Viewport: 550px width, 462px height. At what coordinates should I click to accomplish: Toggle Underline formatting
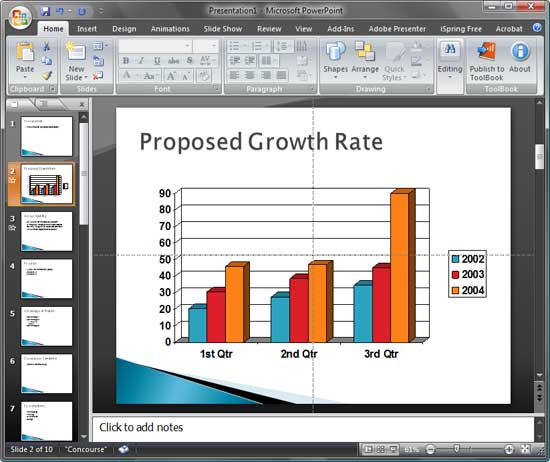pyautogui.click(x=157, y=61)
